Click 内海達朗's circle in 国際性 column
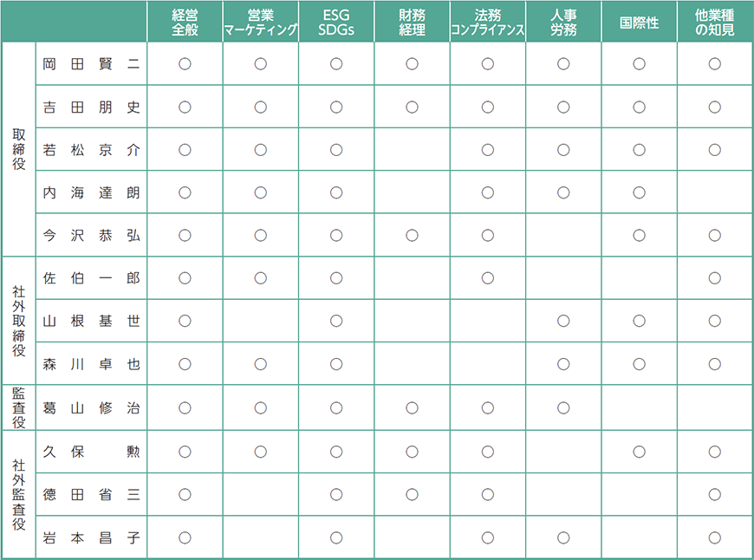 (639, 192)
